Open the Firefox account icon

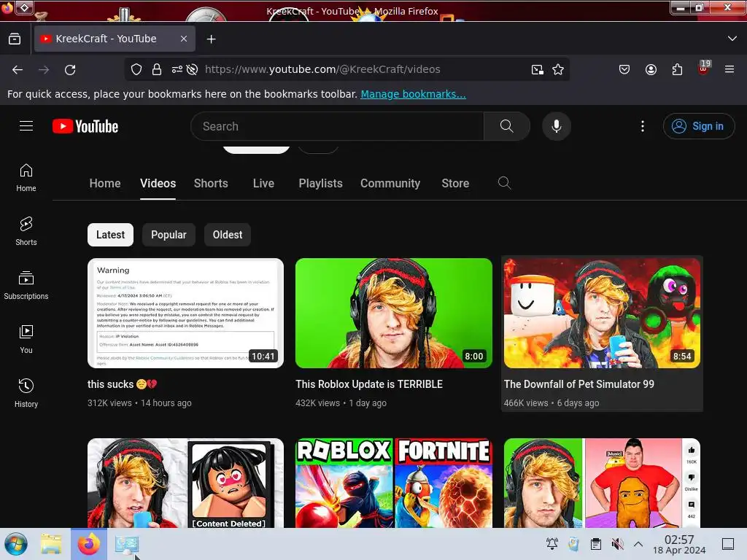(651, 69)
